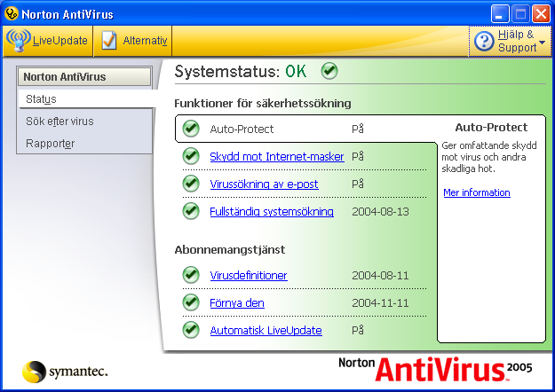The height and width of the screenshot is (392, 555).
Task: Click the LiveUpdate satellite icon
Action: (x=19, y=41)
